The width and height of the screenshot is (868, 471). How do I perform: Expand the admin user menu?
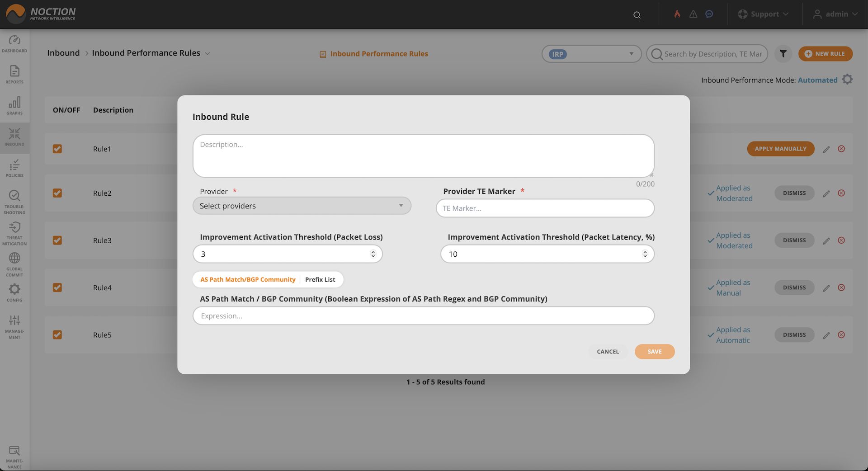[x=835, y=14]
